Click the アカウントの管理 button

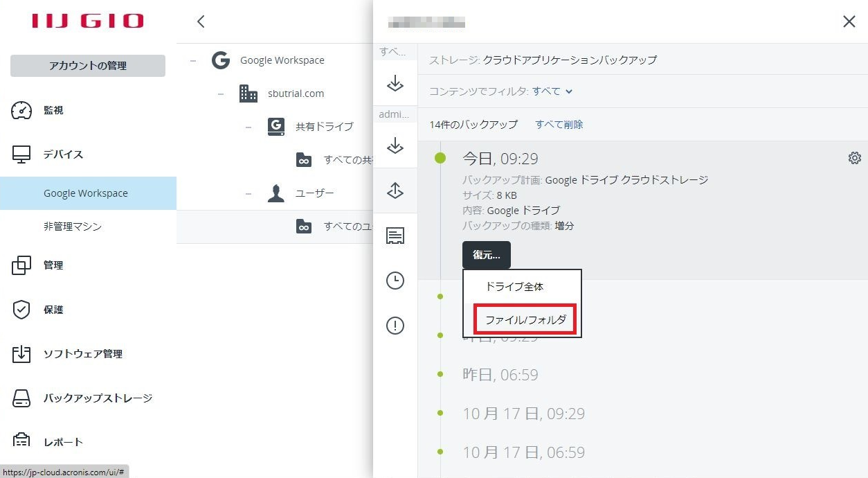pyautogui.click(x=88, y=66)
